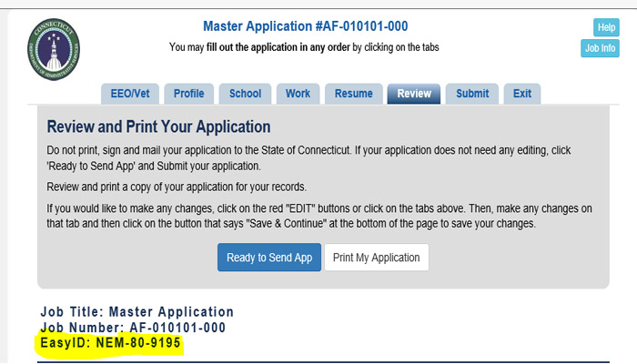Click the Exit tab
Viewport: 637px width, 364px height.
click(522, 94)
